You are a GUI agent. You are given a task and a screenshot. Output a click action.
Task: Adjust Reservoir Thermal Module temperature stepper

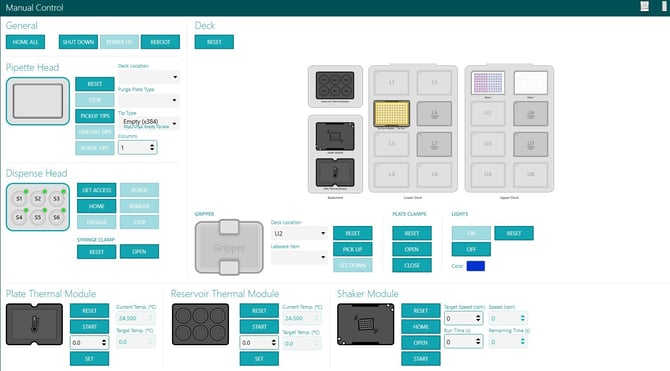273,343
